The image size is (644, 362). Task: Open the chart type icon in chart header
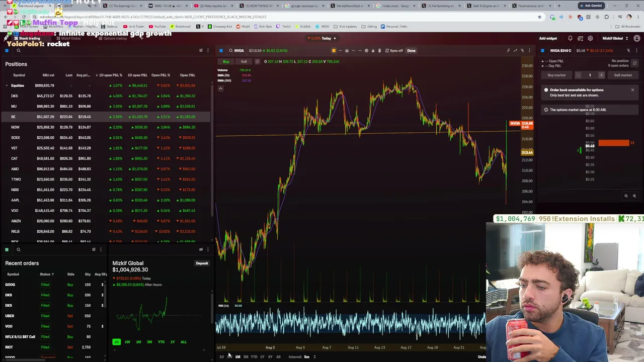(x=515, y=50)
